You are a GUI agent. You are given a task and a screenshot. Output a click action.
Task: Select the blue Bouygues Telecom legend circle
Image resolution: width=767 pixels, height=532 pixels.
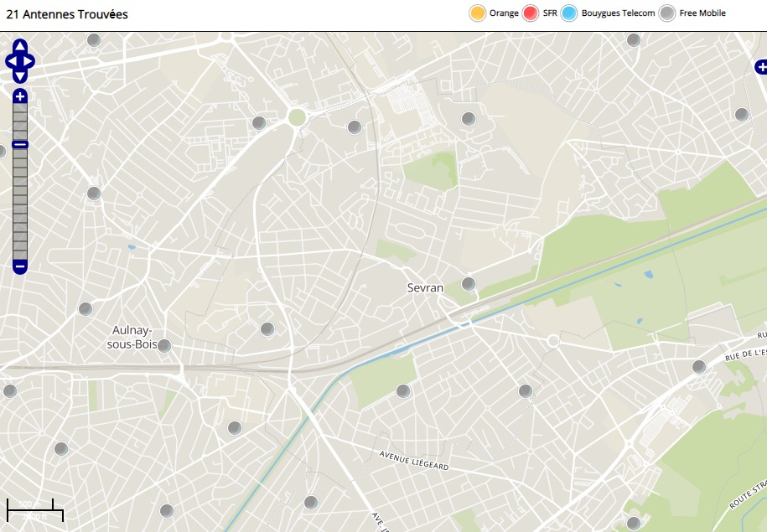569,13
